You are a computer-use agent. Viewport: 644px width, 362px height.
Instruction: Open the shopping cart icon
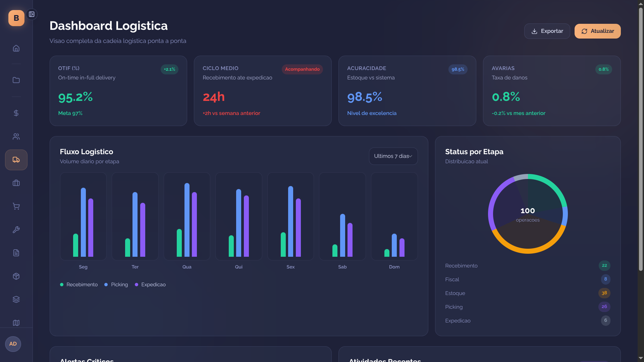[16, 206]
